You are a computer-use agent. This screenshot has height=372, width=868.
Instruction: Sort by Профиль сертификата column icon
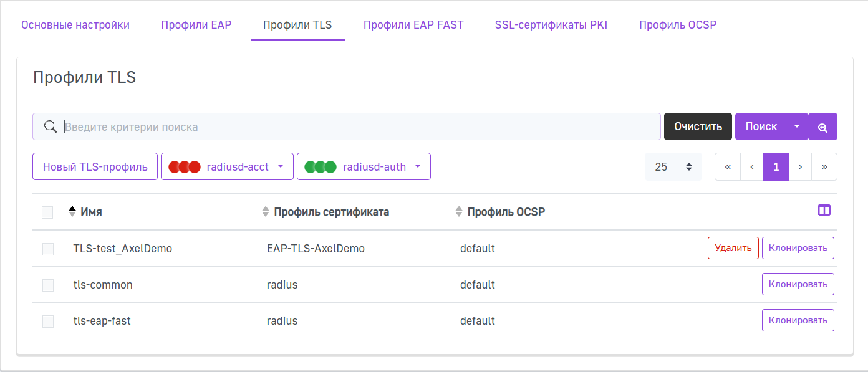pos(266,212)
